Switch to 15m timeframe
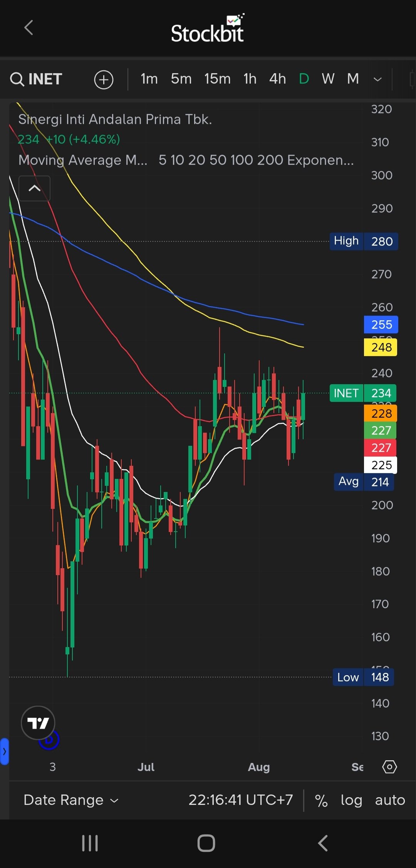The width and height of the screenshot is (416, 868). coord(217,79)
